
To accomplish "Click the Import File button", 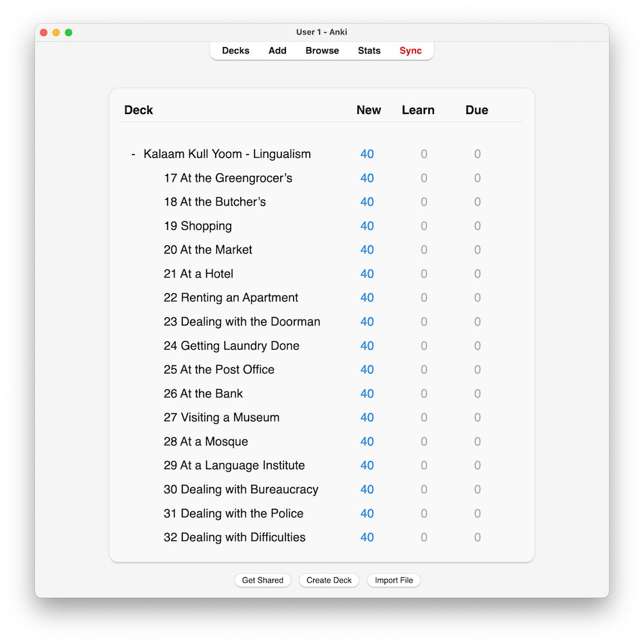I will (393, 580).
